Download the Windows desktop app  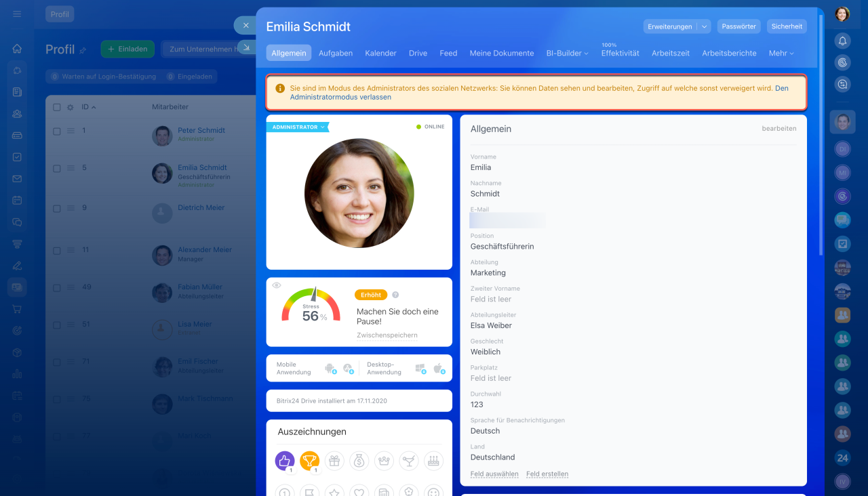(420, 369)
